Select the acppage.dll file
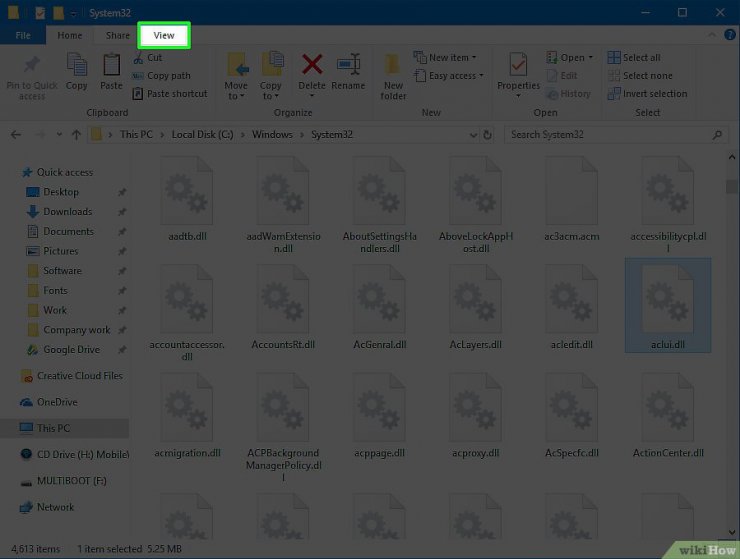The image size is (740, 559). point(379,415)
